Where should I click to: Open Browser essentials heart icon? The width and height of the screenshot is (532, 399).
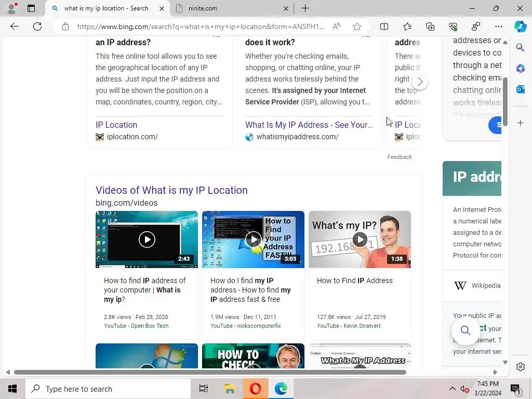pyautogui.click(x=453, y=26)
